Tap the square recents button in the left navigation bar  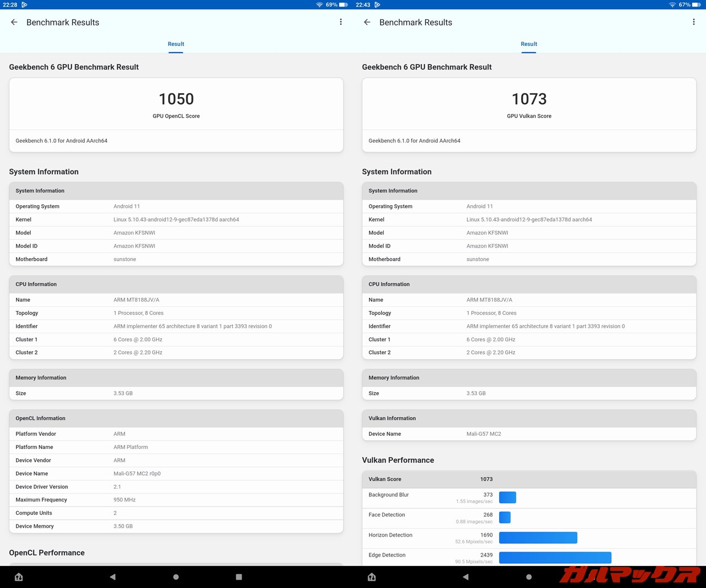coord(239,577)
